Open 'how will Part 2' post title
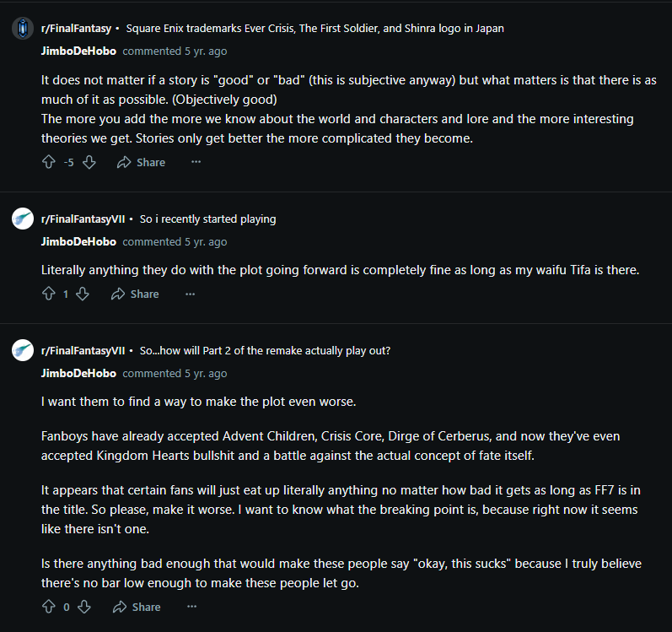Image resolution: width=672 pixels, height=632 pixels. [x=264, y=351]
